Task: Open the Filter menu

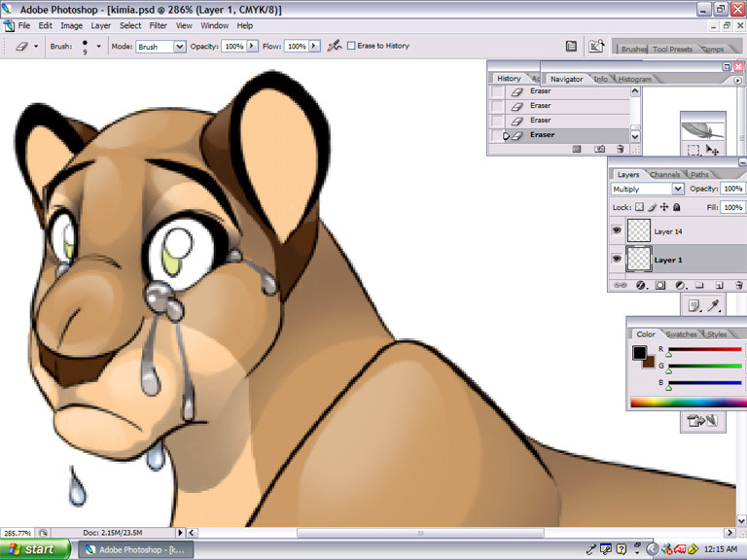Action: [x=159, y=25]
